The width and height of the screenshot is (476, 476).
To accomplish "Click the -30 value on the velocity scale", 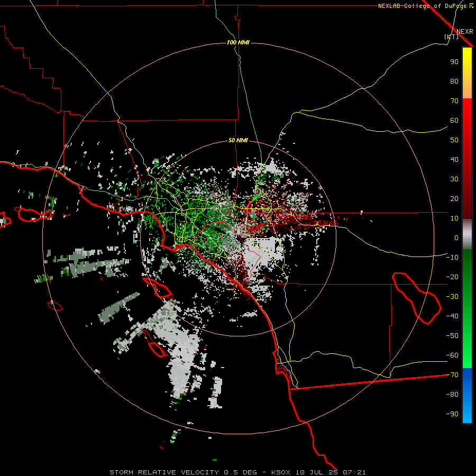I will click(452, 297).
